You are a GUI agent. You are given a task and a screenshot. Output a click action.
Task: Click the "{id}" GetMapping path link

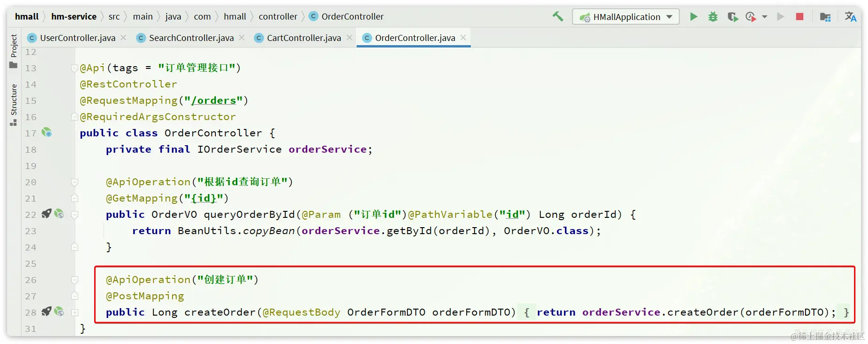(x=204, y=198)
